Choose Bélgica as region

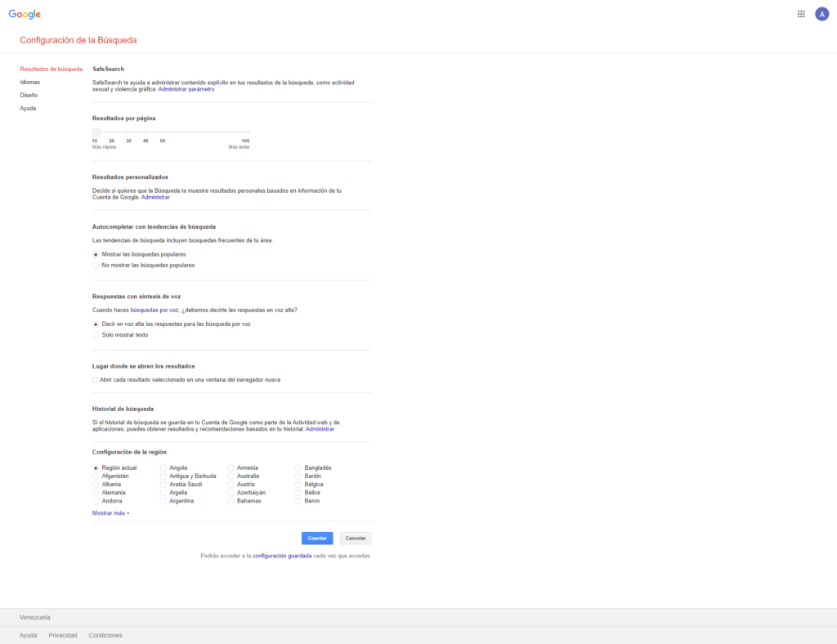click(298, 485)
